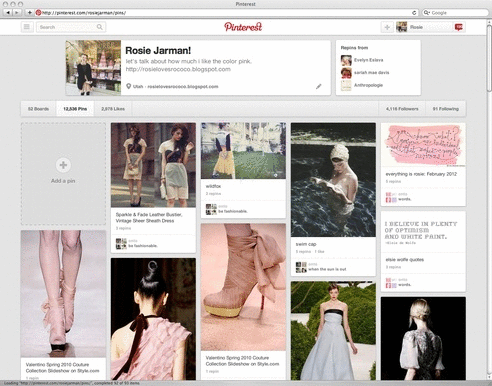This screenshot has height=386, width=492.
Task: Open the hamburger menu icon beside Search
Action: click(27, 27)
